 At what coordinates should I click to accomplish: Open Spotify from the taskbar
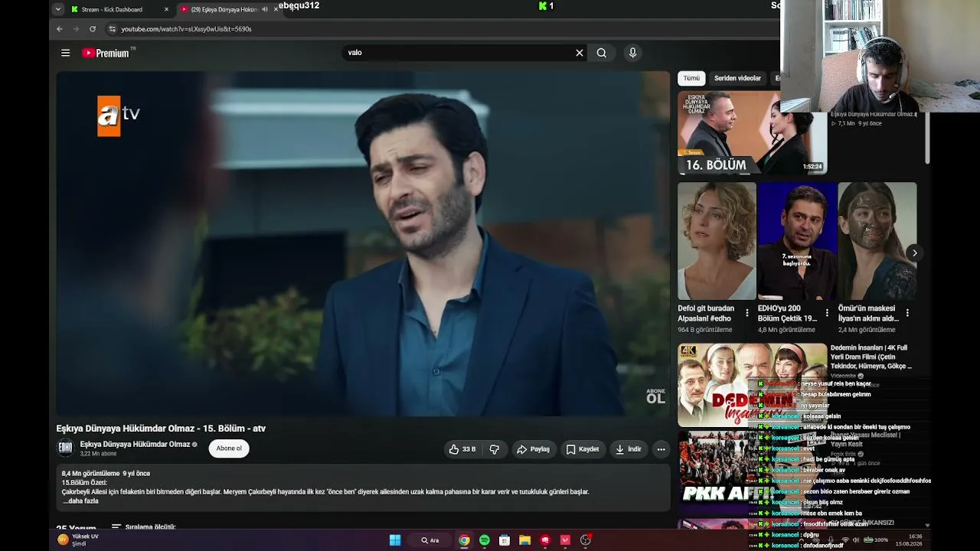(485, 540)
